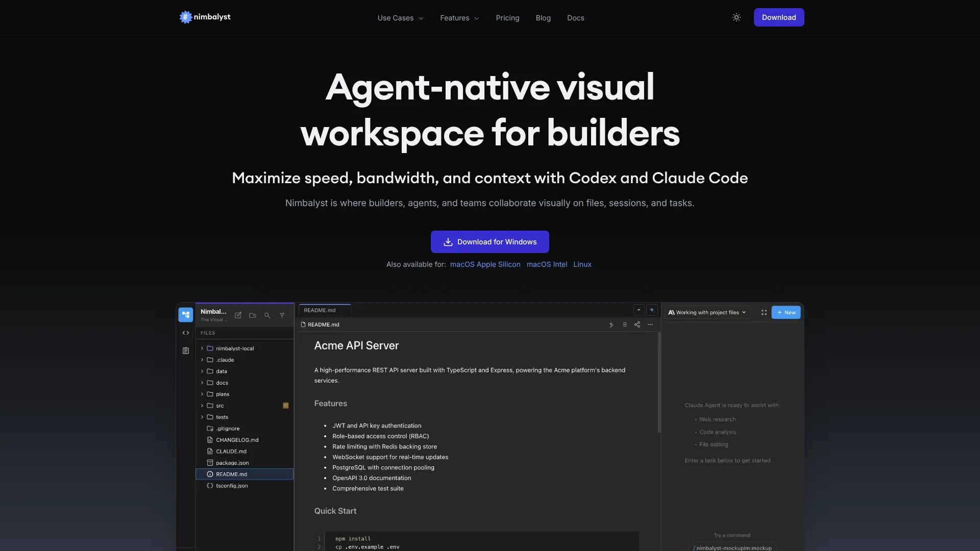
Task: Click Download for Windows button
Action: pos(489,242)
